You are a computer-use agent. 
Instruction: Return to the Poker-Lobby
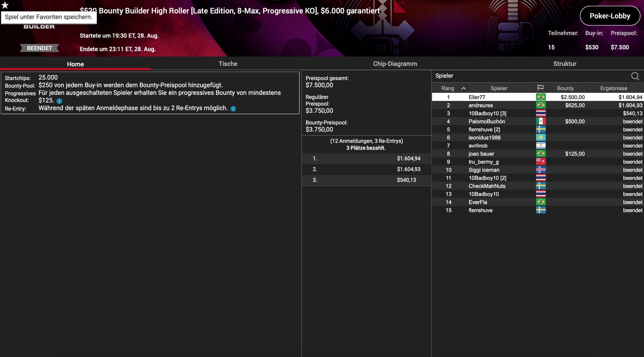610,16
